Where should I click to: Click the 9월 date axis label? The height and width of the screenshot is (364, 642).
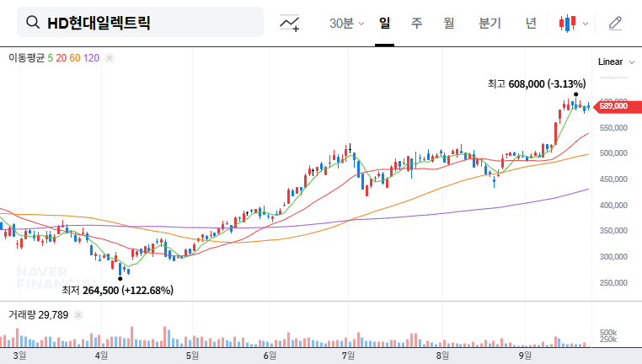[x=525, y=356]
